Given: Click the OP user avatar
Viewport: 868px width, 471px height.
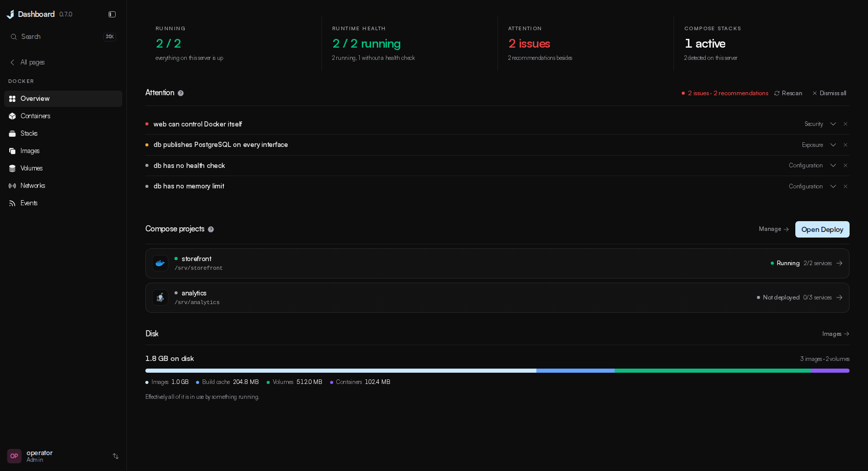Looking at the screenshot, I should click(x=14, y=456).
